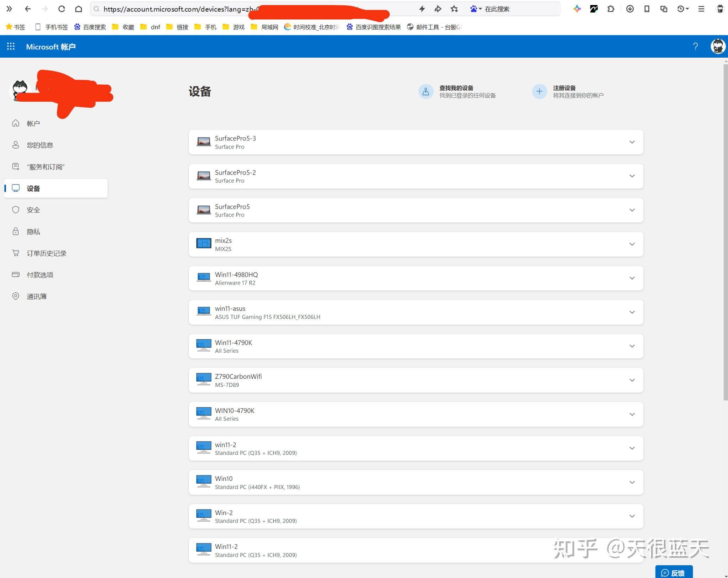Reload the page with refresh icon
728x578 pixels.
pyautogui.click(x=61, y=9)
